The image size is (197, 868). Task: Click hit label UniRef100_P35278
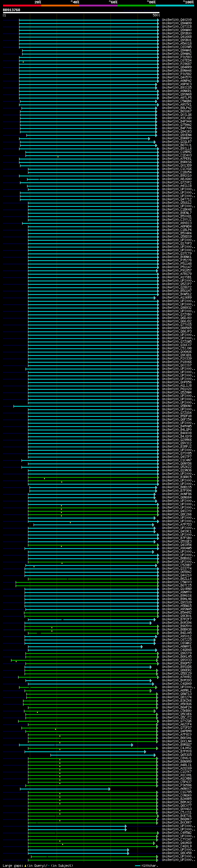(x=177, y=260)
